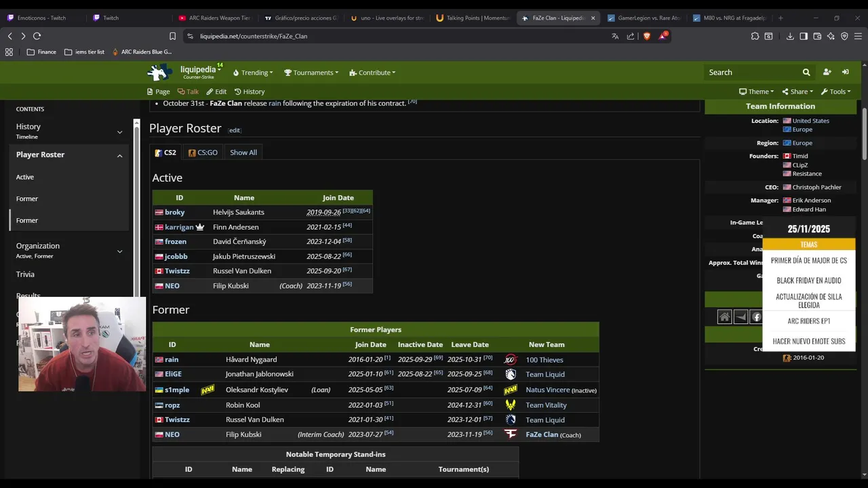
Task: Open the translate page icon
Action: [615, 36]
